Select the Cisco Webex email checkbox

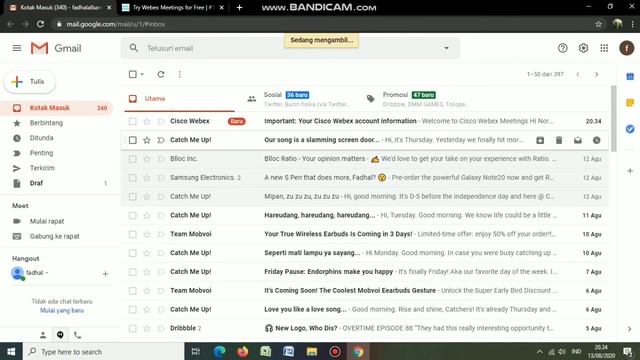click(133, 121)
